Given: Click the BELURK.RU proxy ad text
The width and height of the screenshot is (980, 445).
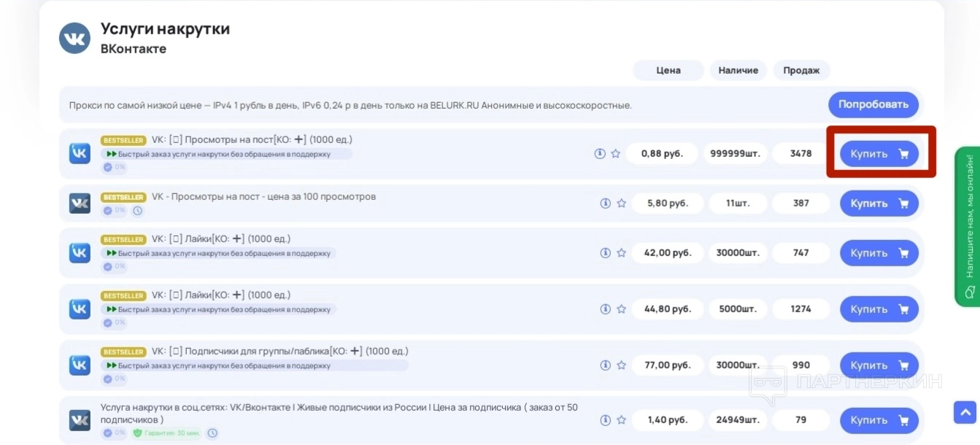Looking at the screenshot, I should (x=350, y=105).
